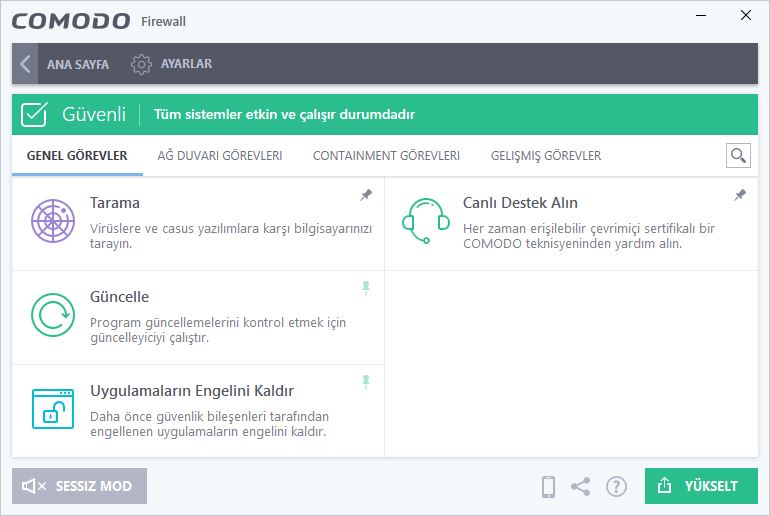Toggle pin on Canlı Destek Alın task
Viewport: 770px width, 516px height.
pos(740,195)
